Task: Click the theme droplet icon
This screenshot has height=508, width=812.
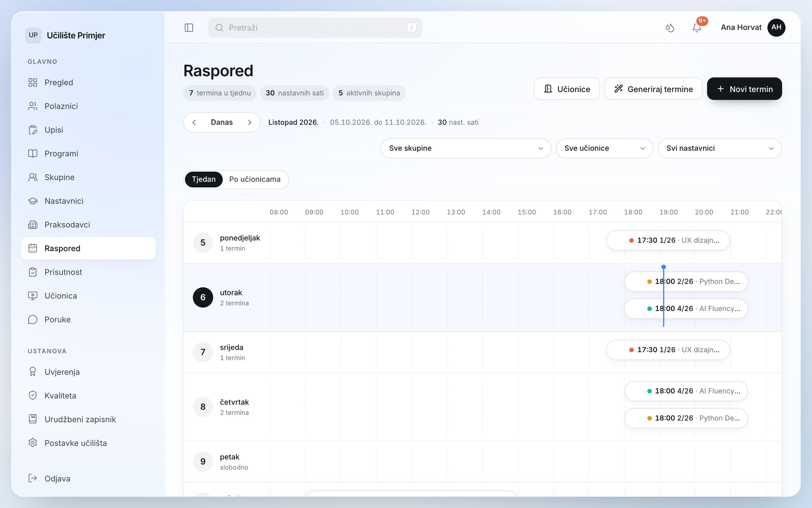Action: coord(670,27)
